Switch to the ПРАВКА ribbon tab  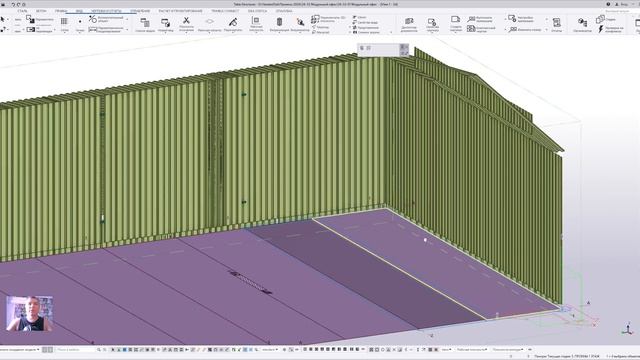[x=61, y=11]
